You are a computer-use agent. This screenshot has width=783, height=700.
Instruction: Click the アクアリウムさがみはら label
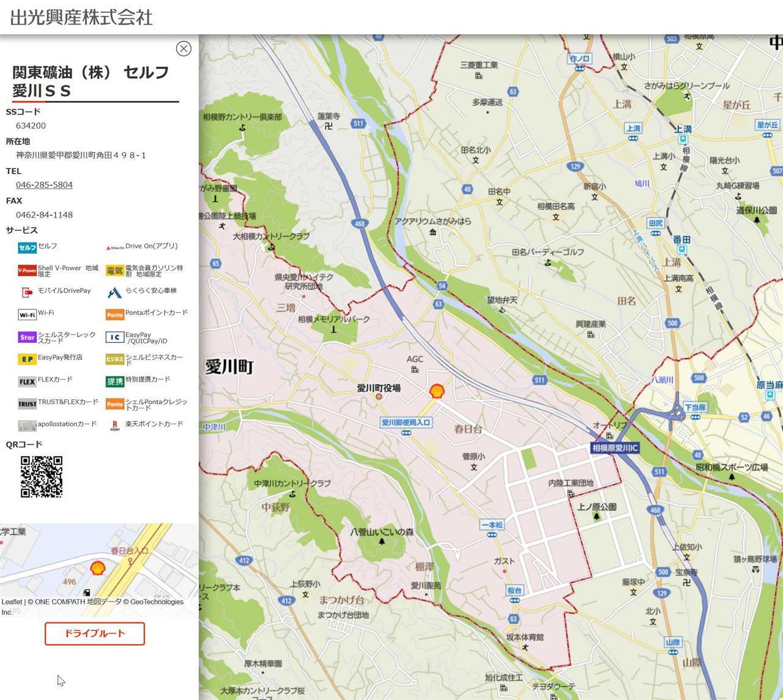tap(432, 221)
